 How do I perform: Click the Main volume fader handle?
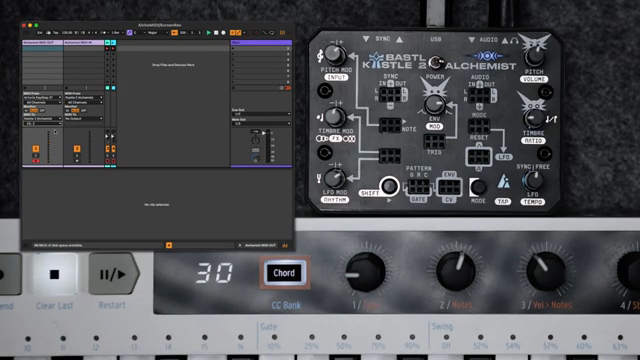264,133
